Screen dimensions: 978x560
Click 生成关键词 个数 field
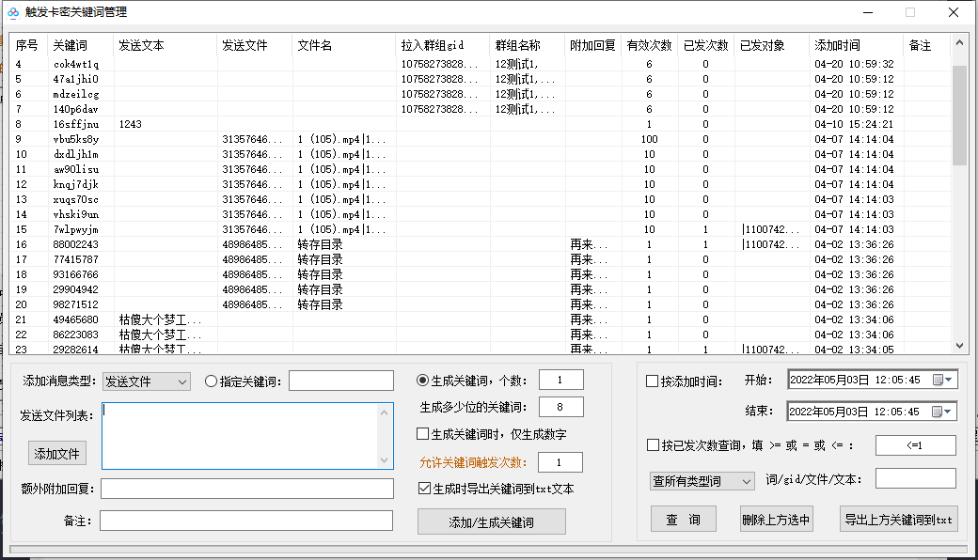[560, 380]
